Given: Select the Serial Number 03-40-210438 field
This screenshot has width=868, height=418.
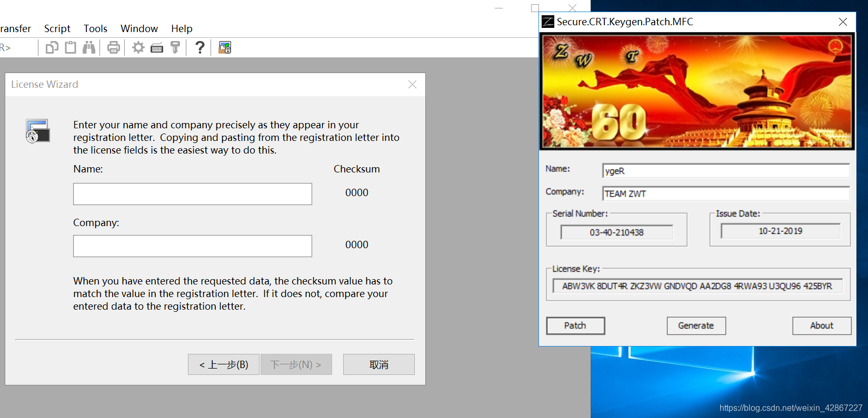Looking at the screenshot, I should click(617, 232).
